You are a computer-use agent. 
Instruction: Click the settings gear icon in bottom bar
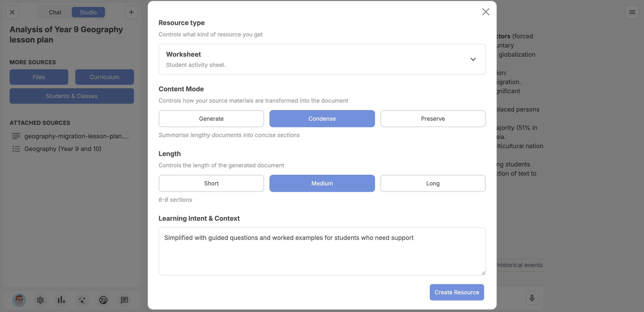[x=40, y=300]
